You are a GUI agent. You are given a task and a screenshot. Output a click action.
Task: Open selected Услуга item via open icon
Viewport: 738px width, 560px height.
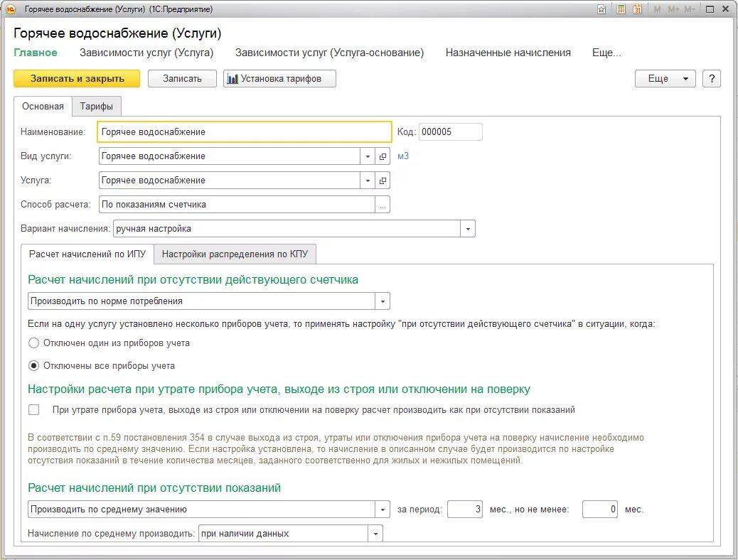(x=383, y=181)
